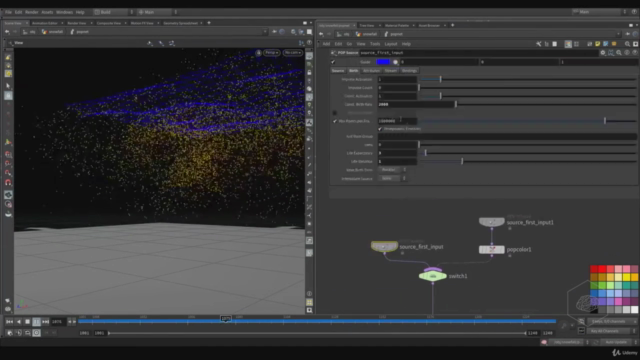Switch to the Tree View tab
The image size is (640, 360).
click(x=367, y=25)
